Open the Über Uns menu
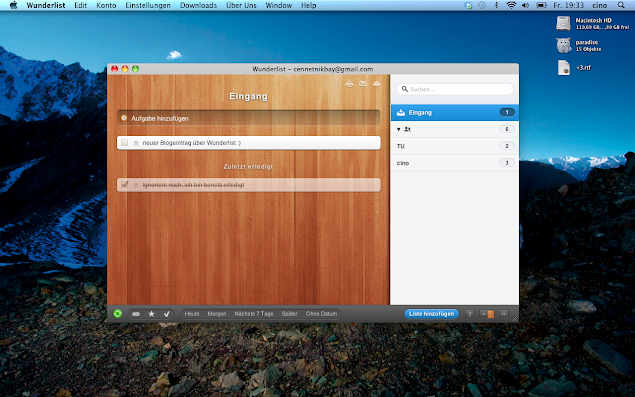Viewport: 635px width, 397px height. (x=241, y=5)
